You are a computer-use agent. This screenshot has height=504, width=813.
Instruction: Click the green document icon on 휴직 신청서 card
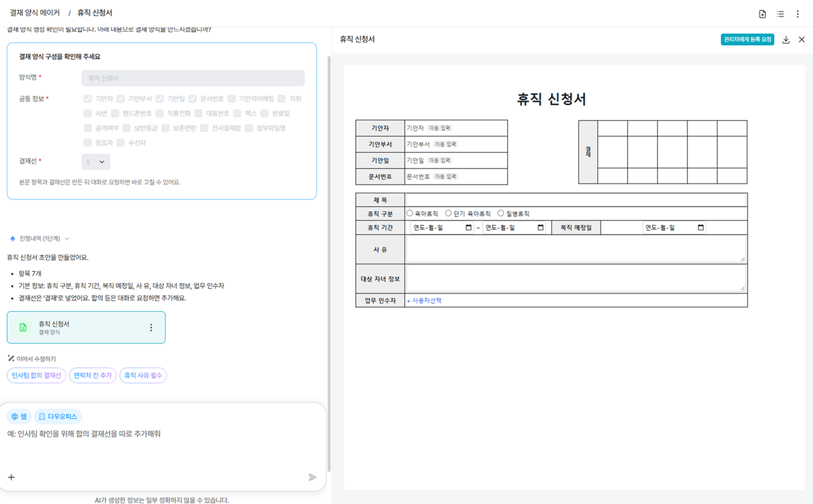(23, 328)
